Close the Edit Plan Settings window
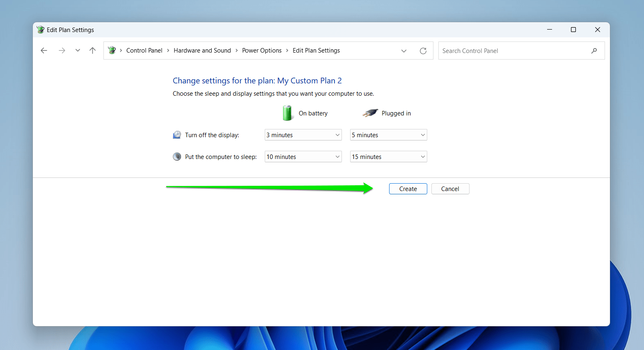 click(x=598, y=30)
